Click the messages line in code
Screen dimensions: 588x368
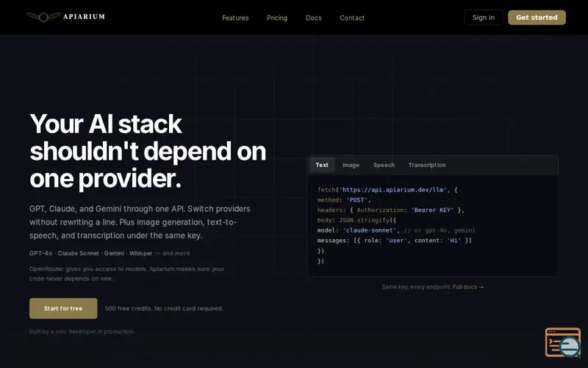point(395,241)
